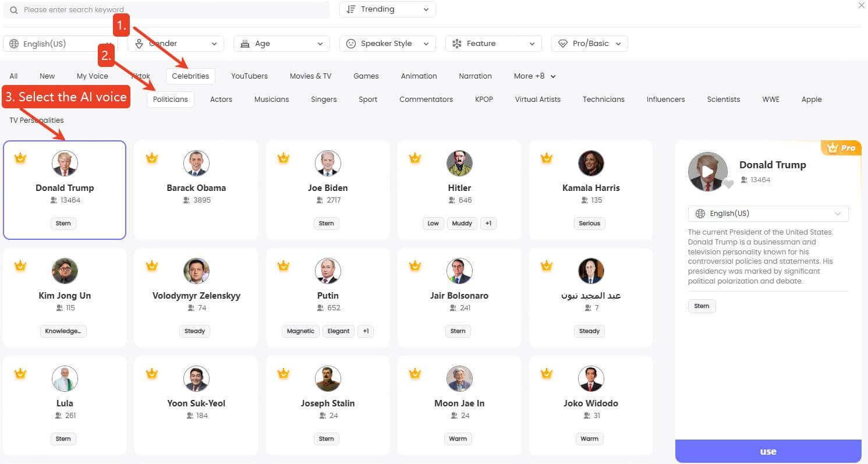Click the Stern tag in detail panel

point(702,306)
